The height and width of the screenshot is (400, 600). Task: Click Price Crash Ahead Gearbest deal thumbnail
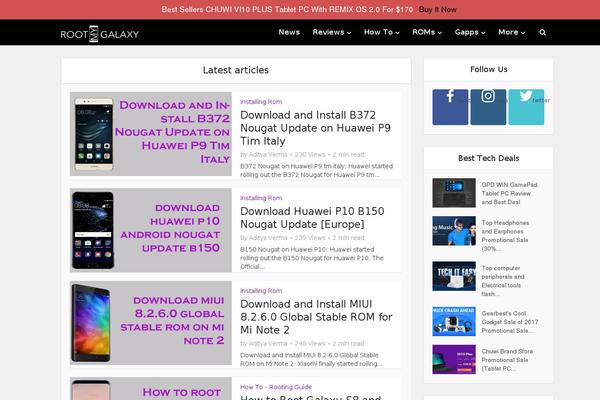[454, 321]
